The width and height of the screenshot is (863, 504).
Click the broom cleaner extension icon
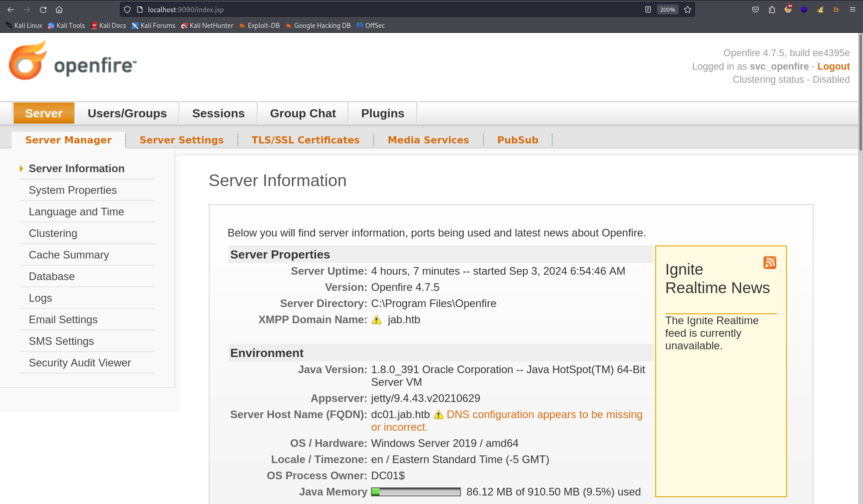tap(820, 9)
